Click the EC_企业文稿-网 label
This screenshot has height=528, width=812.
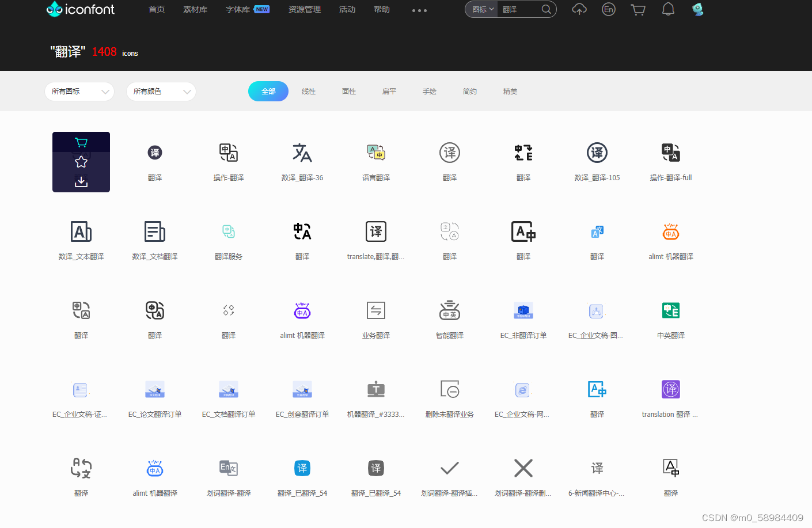pyautogui.click(x=522, y=415)
